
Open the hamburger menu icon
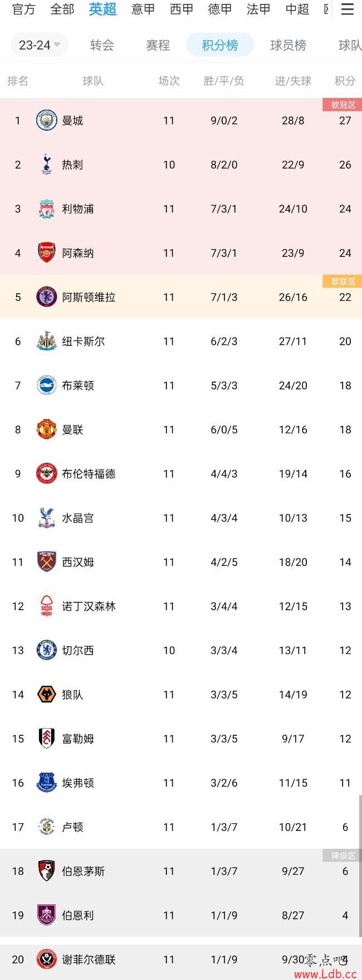(x=347, y=9)
